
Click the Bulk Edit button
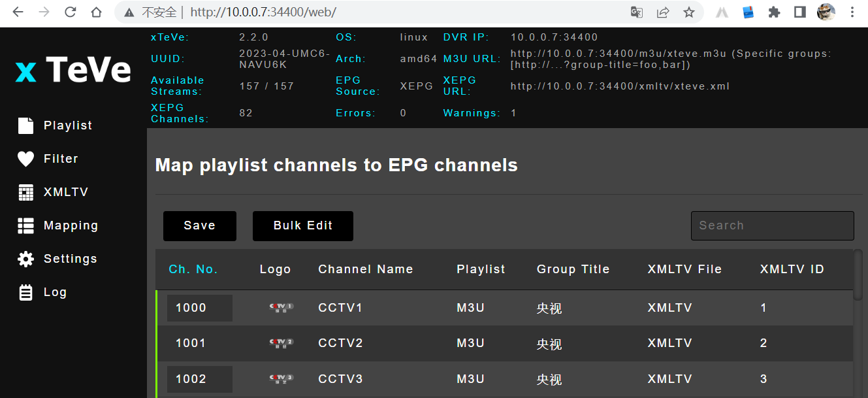(x=302, y=225)
